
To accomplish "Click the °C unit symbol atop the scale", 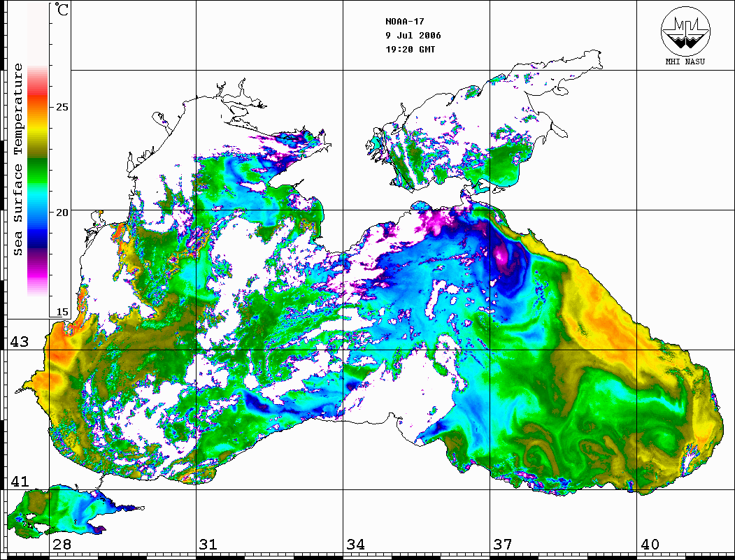I will pyautogui.click(x=62, y=11).
